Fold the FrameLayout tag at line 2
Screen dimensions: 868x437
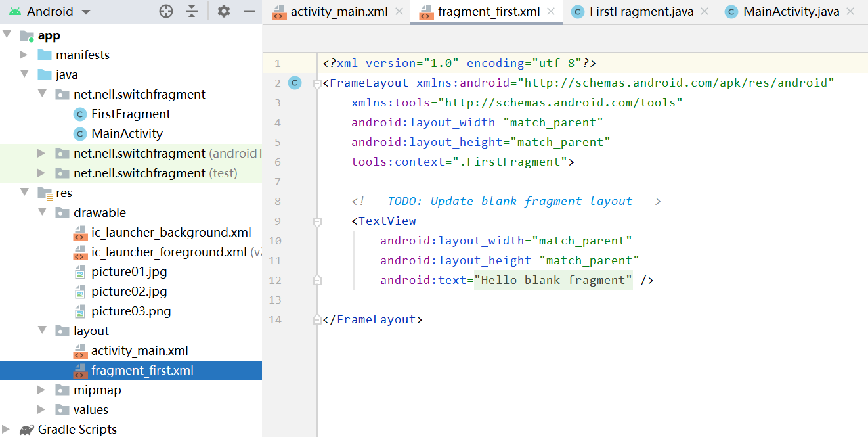tap(317, 83)
